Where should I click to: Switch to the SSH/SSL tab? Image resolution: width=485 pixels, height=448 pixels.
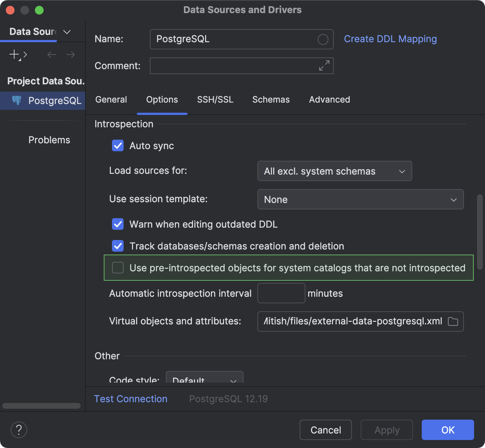pos(215,100)
